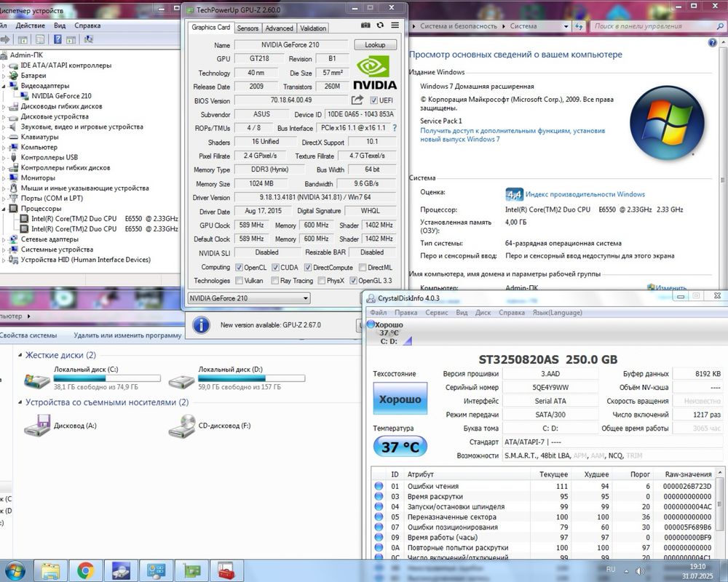The height and width of the screenshot is (582, 728).
Task: Expand the Клавиатуры tree node
Action: pyautogui.click(x=4, y=137)
